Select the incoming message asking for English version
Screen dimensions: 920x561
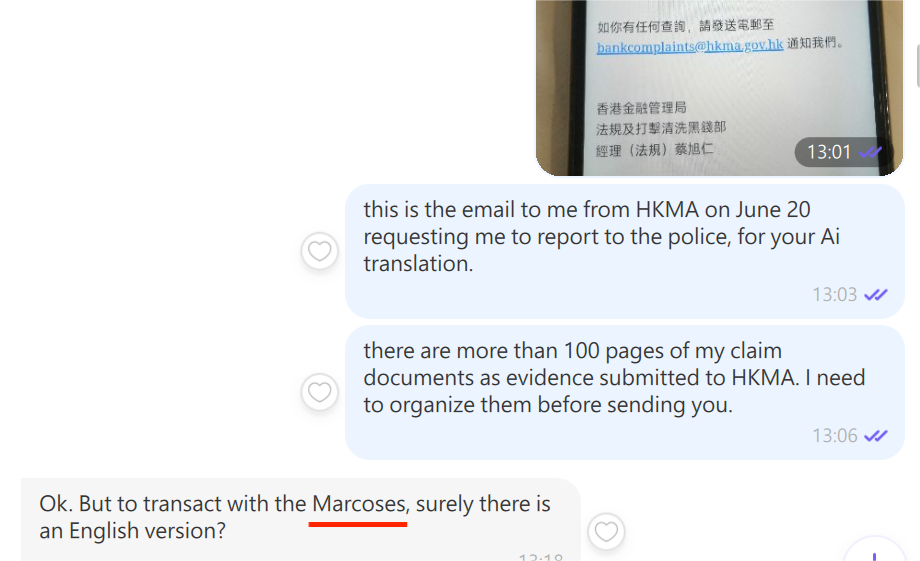[300, 518]
